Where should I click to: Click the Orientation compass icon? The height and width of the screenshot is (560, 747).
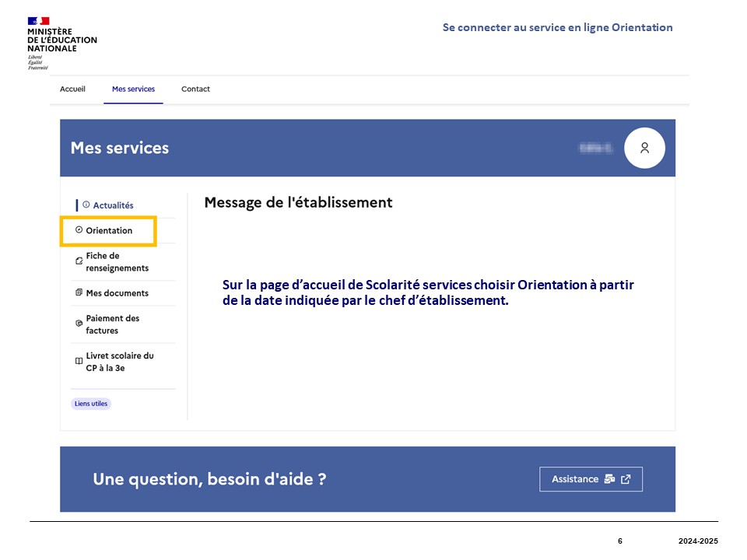point(79,230)
